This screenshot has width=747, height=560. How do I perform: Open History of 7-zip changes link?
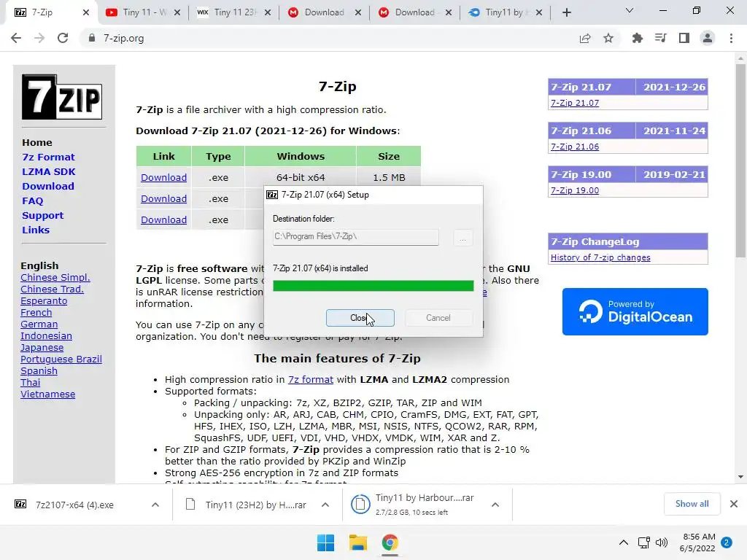[x=600, y=257]
